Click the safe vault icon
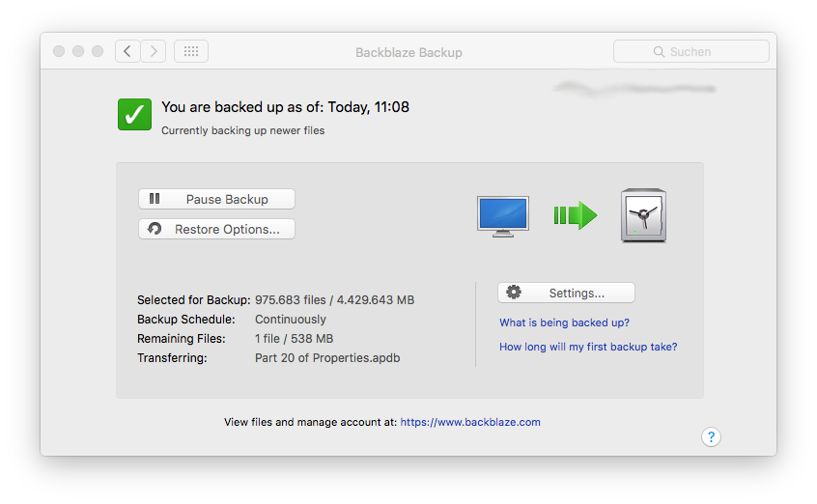817x504 pixels. click(643, 215)
